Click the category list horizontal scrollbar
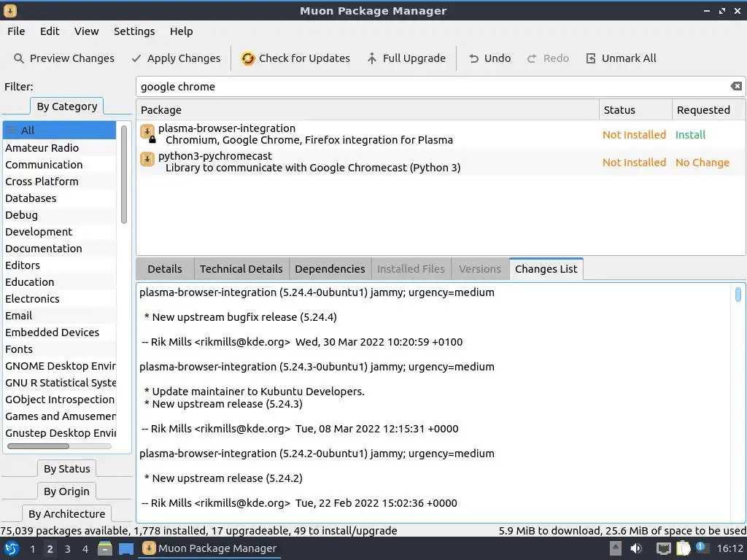The height and width of the screenshot is (560, 747). [38, 446]
